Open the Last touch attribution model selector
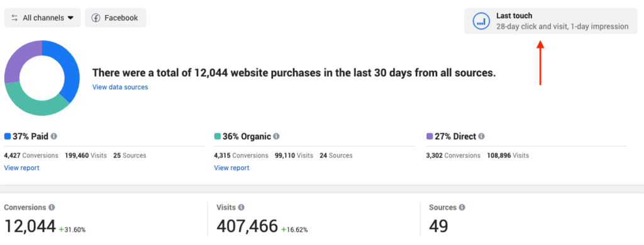 click(x=550, y=21)
